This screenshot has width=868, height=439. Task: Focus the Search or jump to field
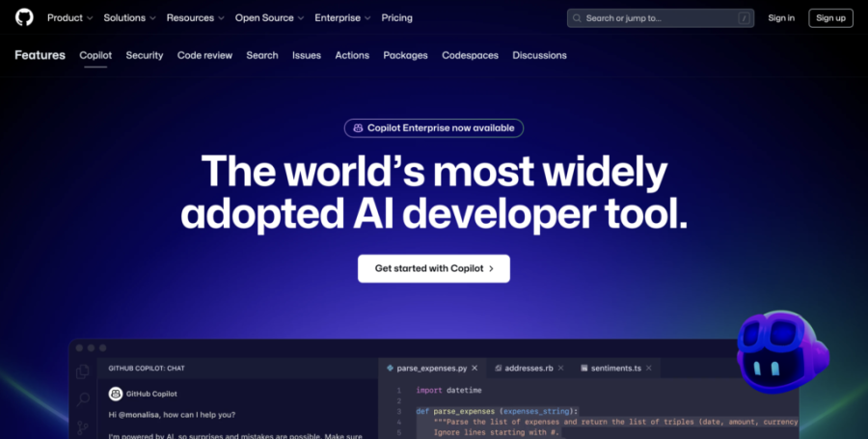pos(661,17)
